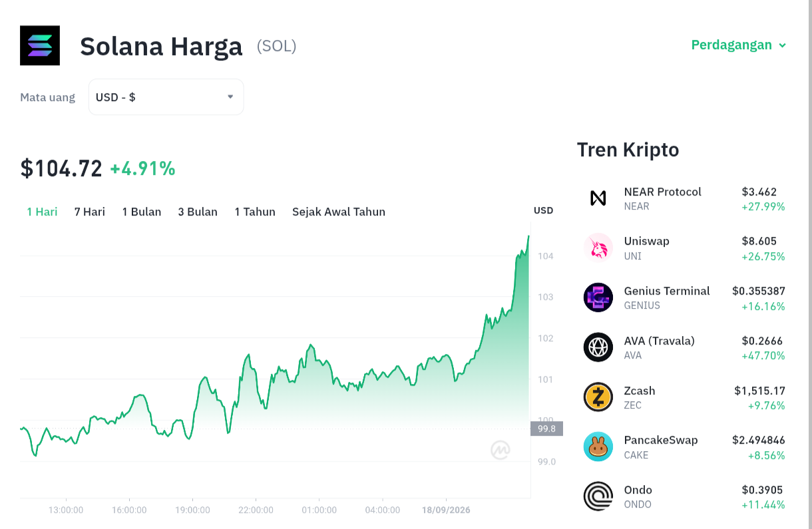Expand the Perdagangan dropdown
The image size is (812, 529).
739,45
